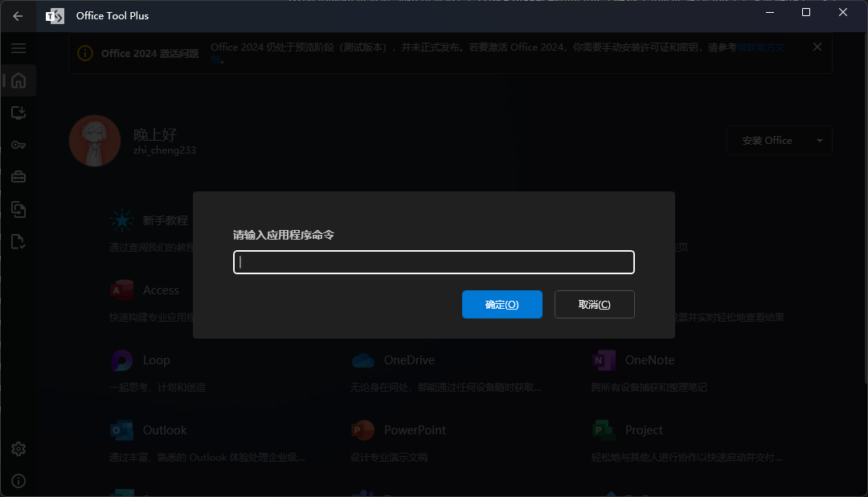Open the Toolbox icon in sidebar
Screen dimensions: 868x497
(x=18, y=177)
